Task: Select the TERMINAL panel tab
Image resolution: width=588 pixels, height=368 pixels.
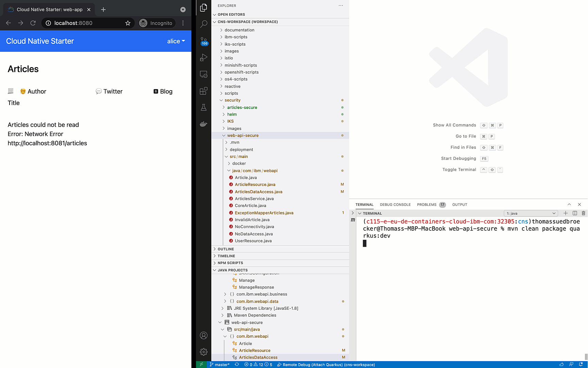Action: 364,205
